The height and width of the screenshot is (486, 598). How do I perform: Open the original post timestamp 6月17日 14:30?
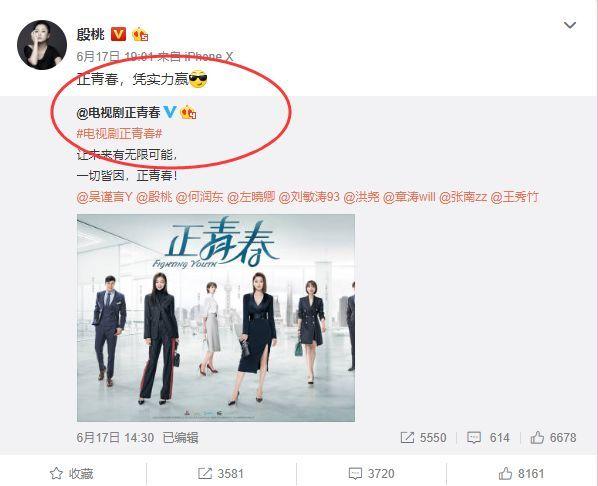[115, 438]
